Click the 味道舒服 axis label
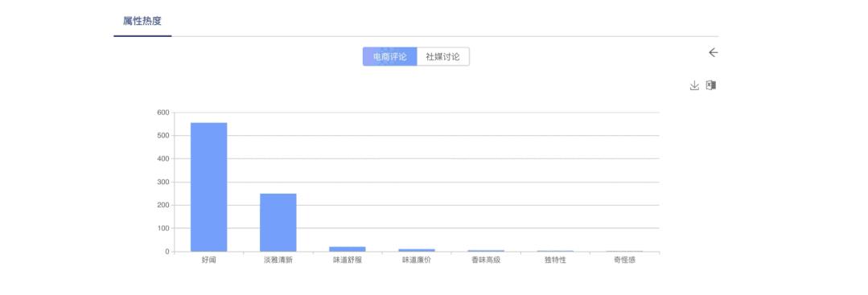The width and height of the screenshot is (868, 295). coord(347,260)
